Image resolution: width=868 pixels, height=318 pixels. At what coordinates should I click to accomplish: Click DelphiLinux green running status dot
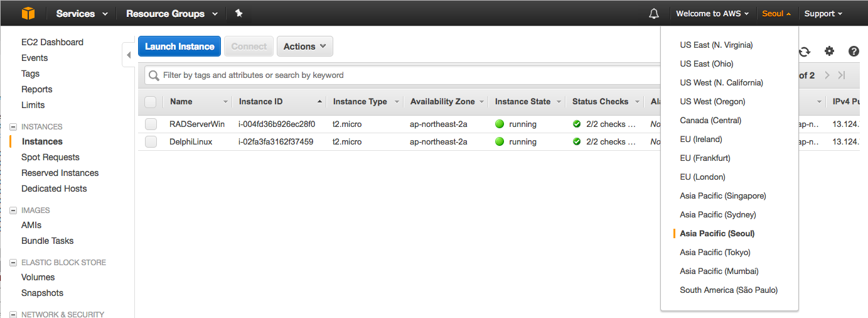click(x=500, y=141)
